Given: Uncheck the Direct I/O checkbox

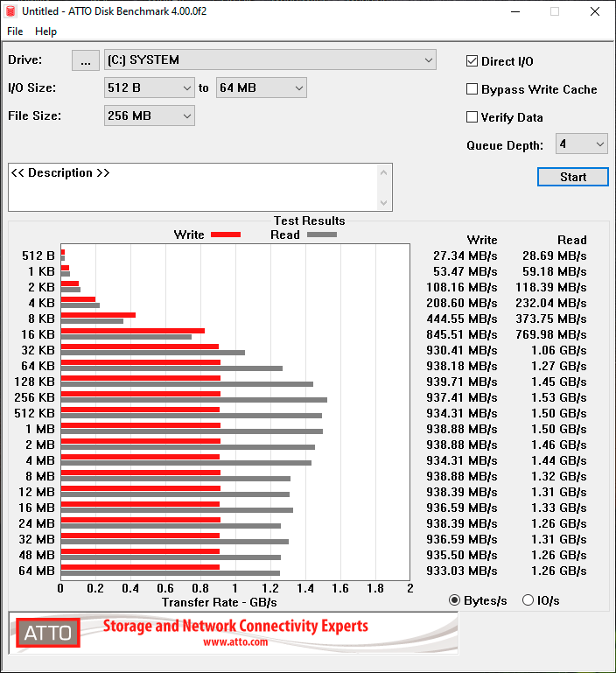Looking at the screenshot, I should (472, 61).
